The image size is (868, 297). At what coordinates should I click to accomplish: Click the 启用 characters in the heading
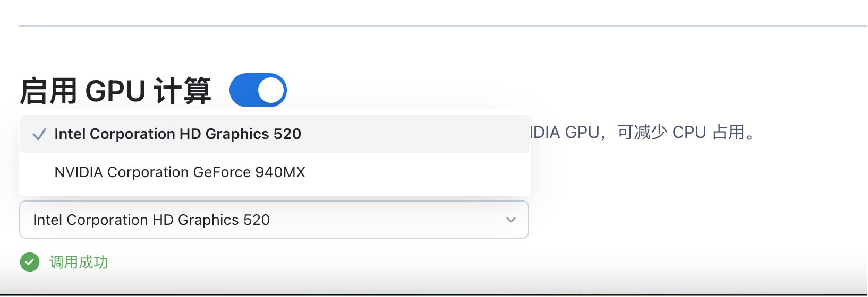49,91
